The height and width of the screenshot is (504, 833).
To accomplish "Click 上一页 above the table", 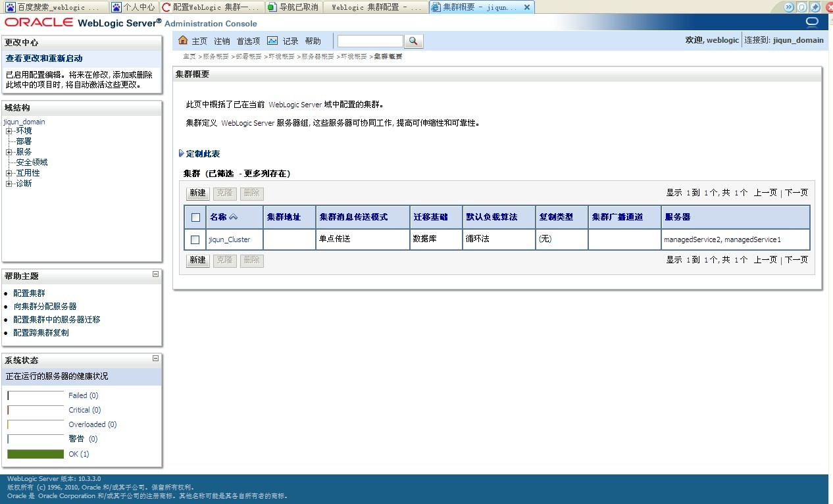I will 765,193.
